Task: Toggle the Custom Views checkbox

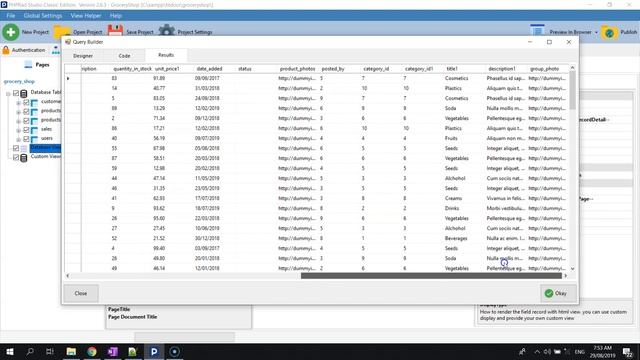Action: pyautogui.click(x=16, y=157)
